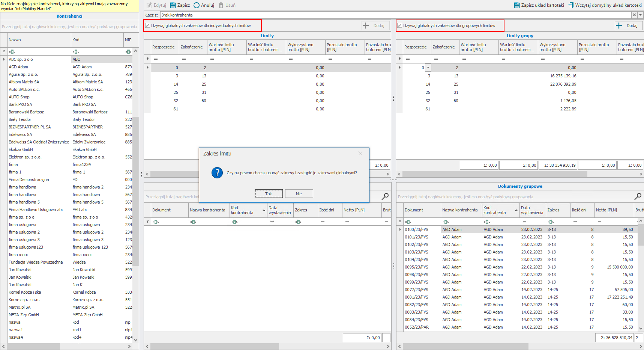Select document 0100/23/FVS row
644x350 pixels.
coord(520,229)
